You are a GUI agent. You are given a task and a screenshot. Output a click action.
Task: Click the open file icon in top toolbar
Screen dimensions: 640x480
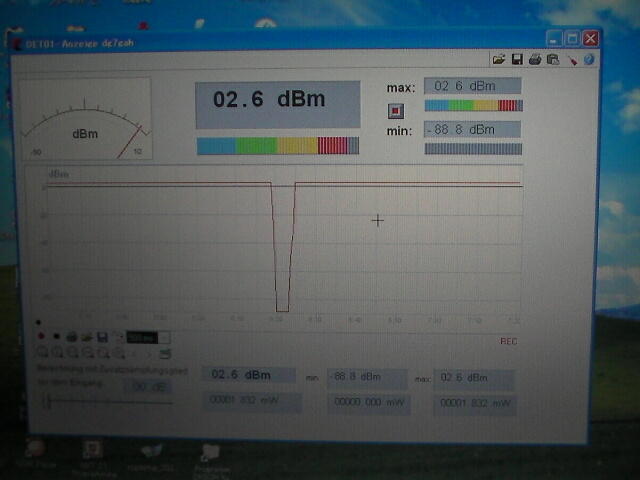(499, 60)
